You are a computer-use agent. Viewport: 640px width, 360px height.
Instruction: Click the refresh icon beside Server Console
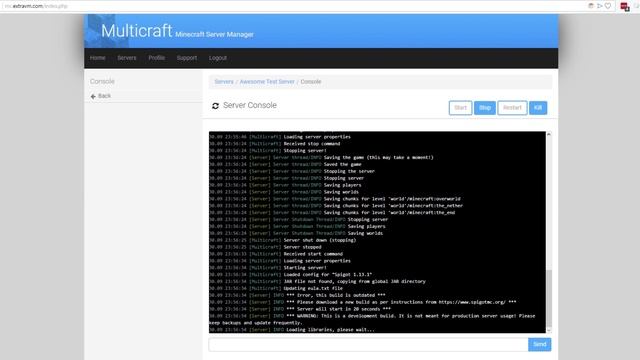(x=216, y=106)
